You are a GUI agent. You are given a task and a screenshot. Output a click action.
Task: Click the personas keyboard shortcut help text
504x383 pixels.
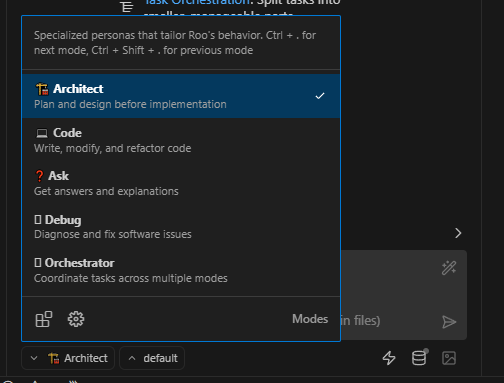(175, 43)
